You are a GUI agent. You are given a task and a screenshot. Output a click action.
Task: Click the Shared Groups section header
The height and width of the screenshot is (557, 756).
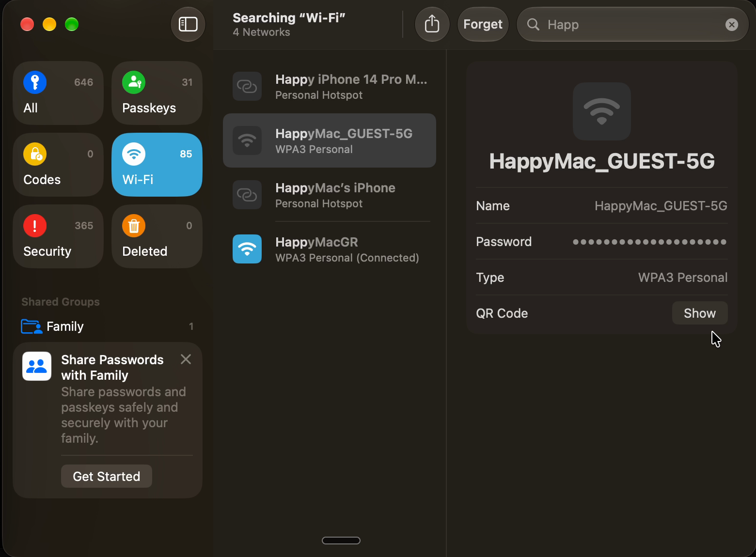pyautogui.click(x=61, y=302)
